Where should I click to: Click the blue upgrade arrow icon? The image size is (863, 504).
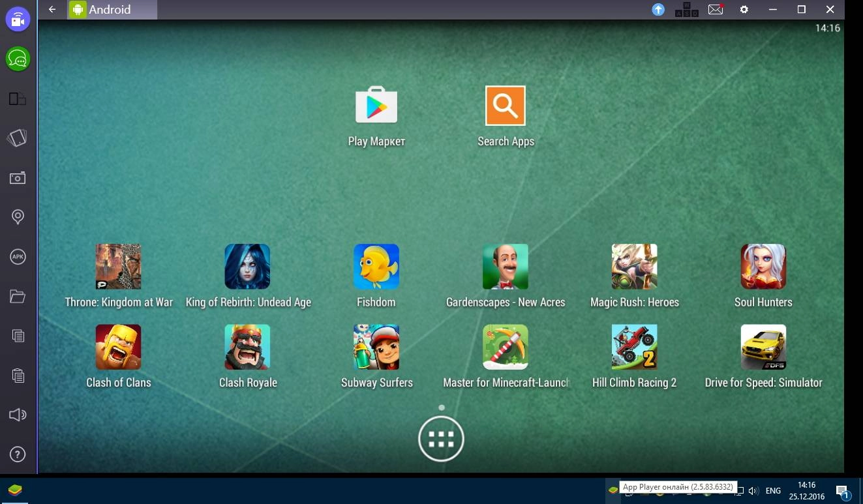point(658,10)
